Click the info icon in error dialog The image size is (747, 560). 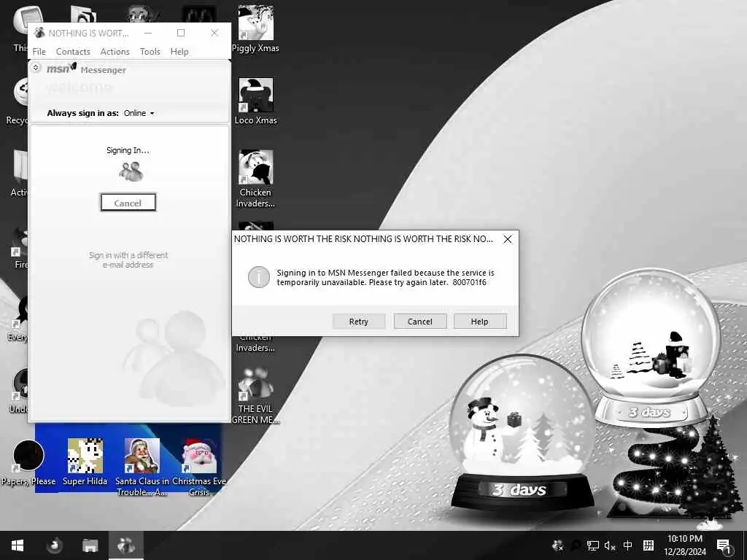point(259,277)
